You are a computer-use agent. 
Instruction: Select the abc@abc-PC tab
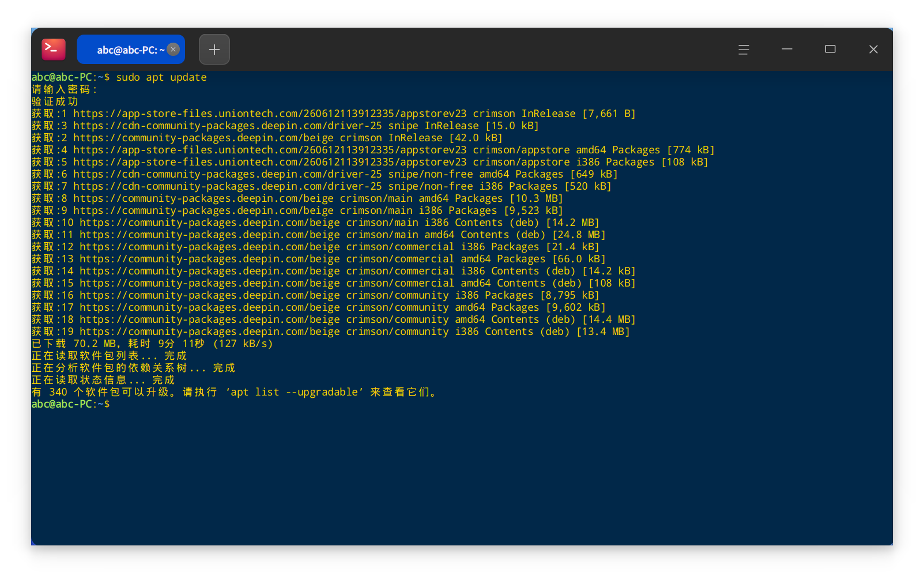[x=131, y=50]
